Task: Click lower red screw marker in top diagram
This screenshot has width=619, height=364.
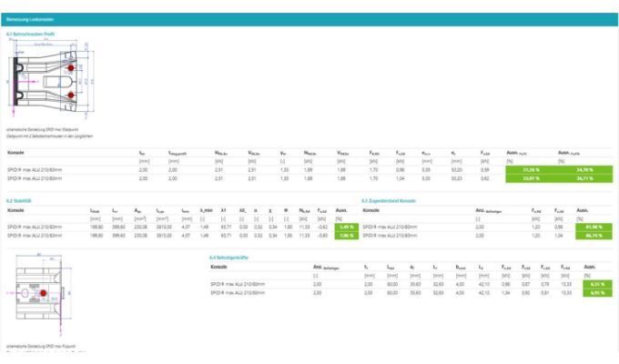Action: click(71, 96)
